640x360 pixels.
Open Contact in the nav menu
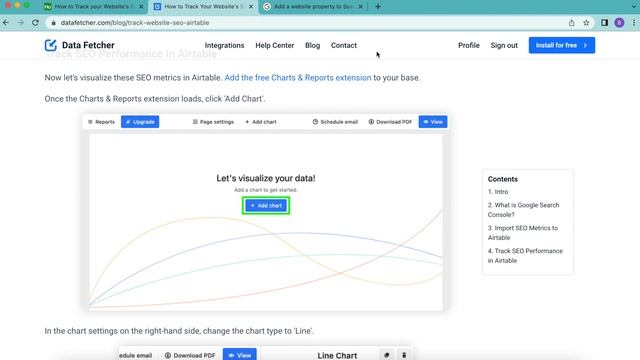click(344, 45)
